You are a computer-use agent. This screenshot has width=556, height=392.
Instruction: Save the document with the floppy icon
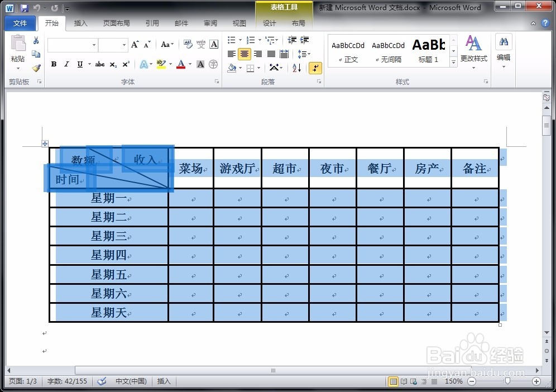24,8
